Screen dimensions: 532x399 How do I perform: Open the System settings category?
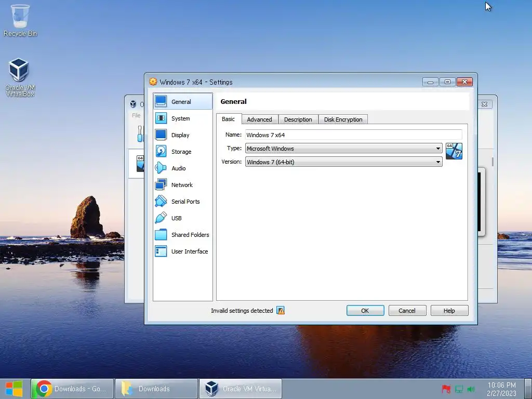click(182, 118)
